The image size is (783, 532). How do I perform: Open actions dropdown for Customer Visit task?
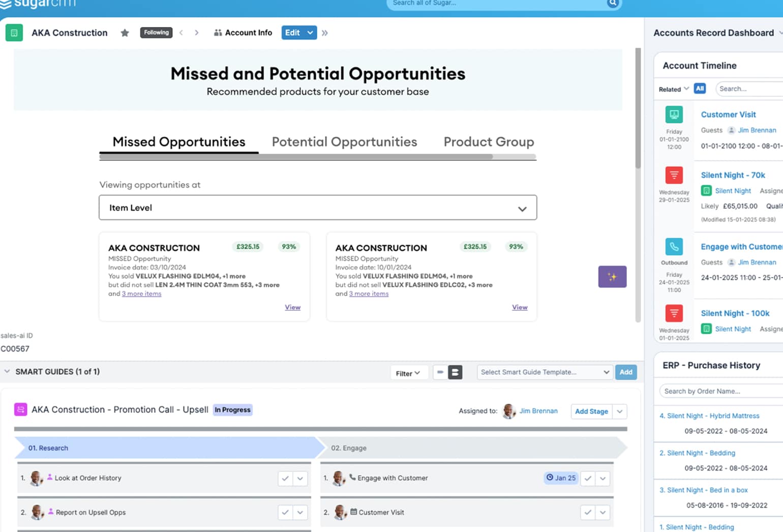coord(603,513)
